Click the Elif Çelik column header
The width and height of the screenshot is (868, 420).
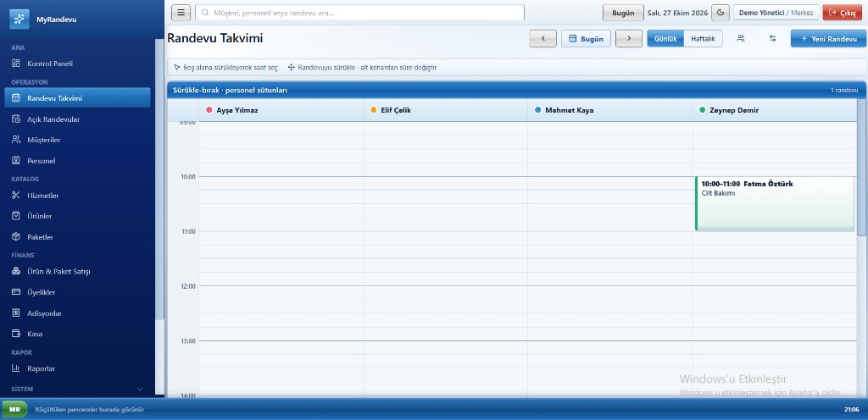(446, 110)
